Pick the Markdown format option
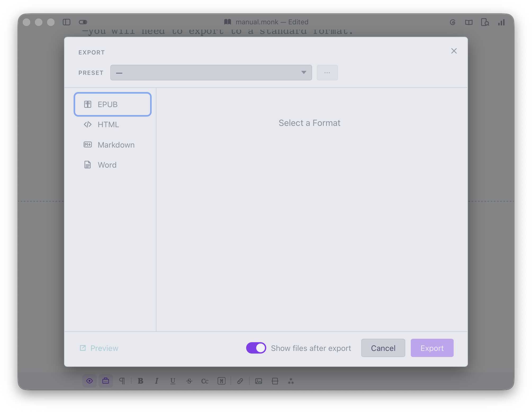 [x=112, y=145]
